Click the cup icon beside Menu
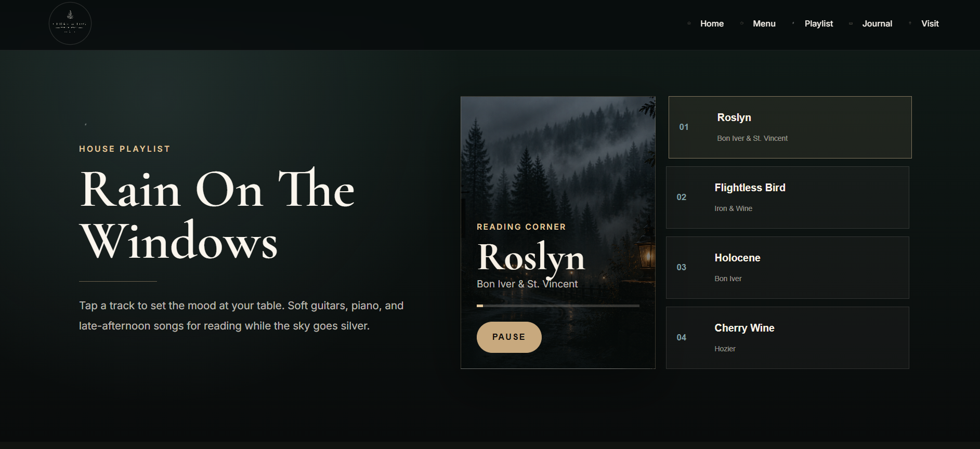980x449 pixels. [742, 23]
